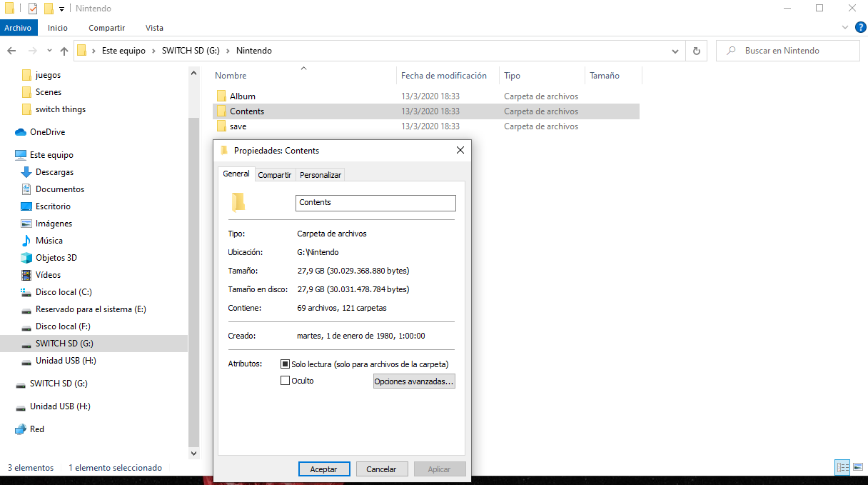Open the quick access toolbar customize arrow

[x=62, y=9]
